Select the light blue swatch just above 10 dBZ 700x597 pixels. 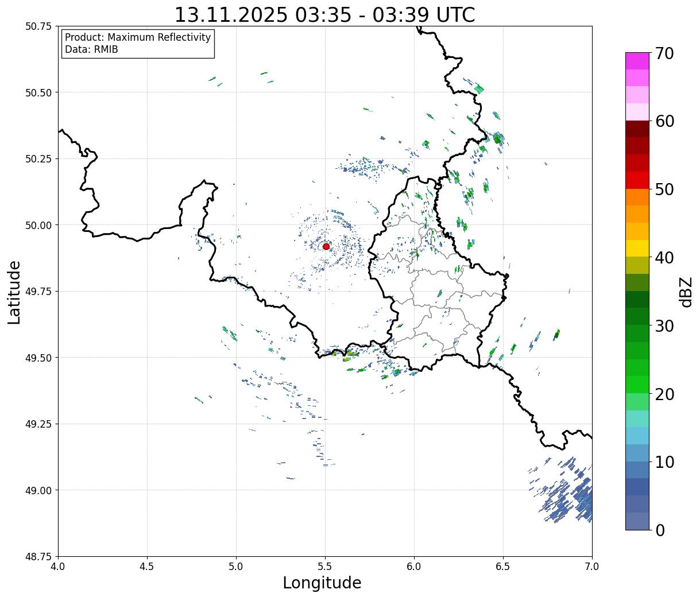(x=637, y=452)
